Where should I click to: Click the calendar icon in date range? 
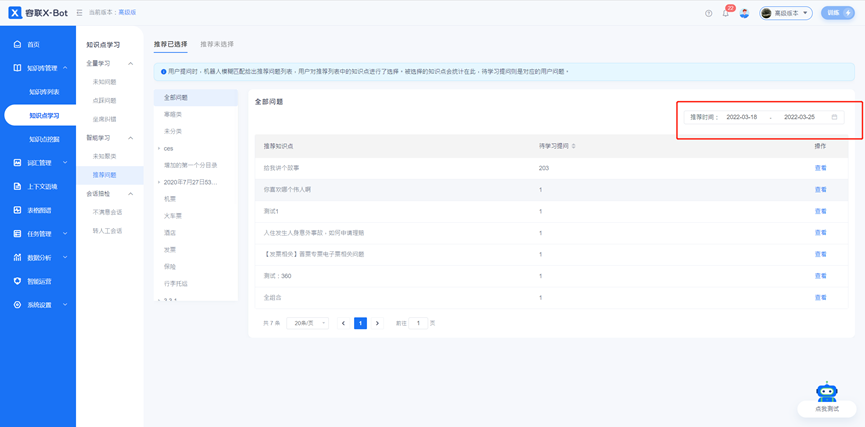834,117
